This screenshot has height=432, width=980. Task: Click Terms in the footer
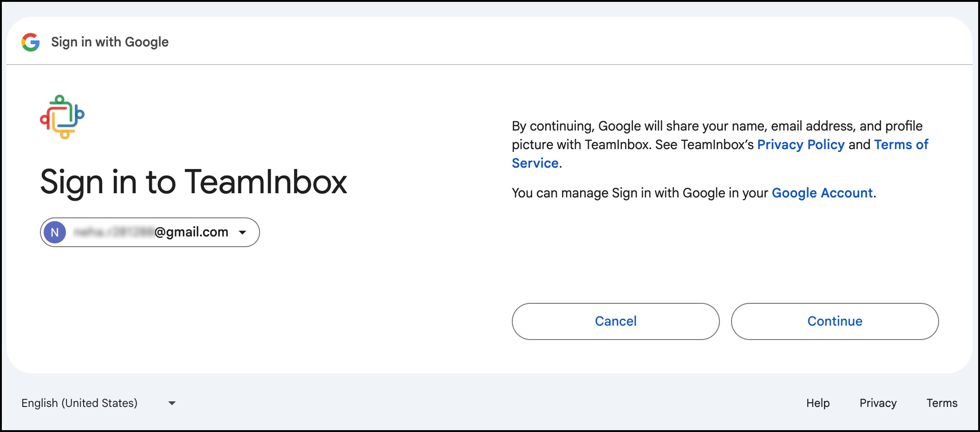pos(942,403)
